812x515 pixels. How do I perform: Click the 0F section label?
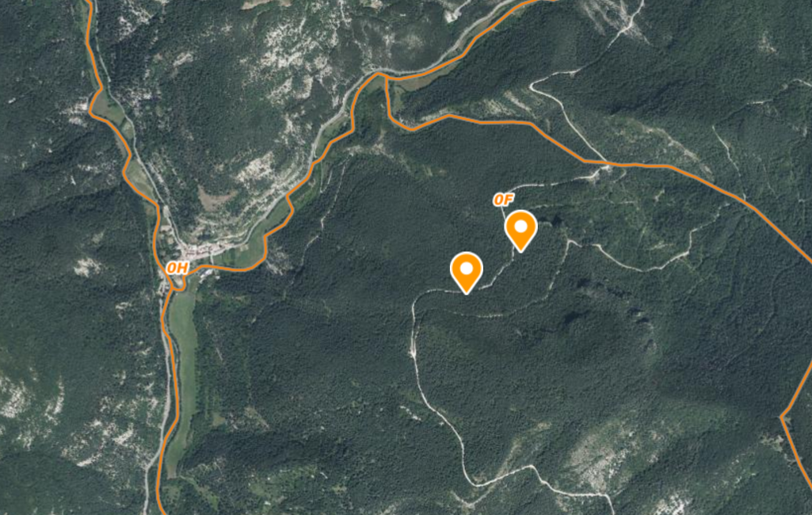[x=503, y=200]
